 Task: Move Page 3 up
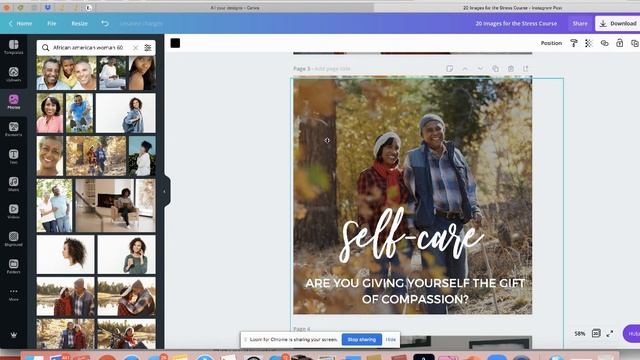pos(465,69)
